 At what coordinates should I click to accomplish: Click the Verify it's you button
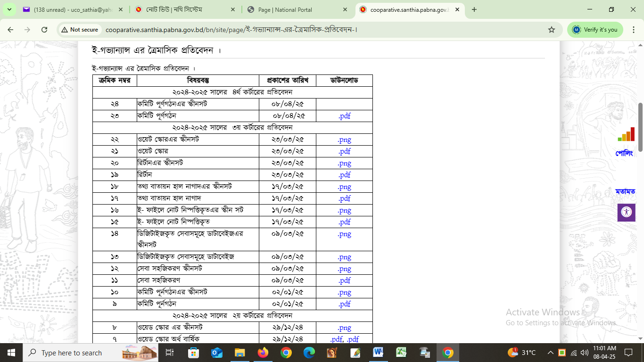[595, 30]
